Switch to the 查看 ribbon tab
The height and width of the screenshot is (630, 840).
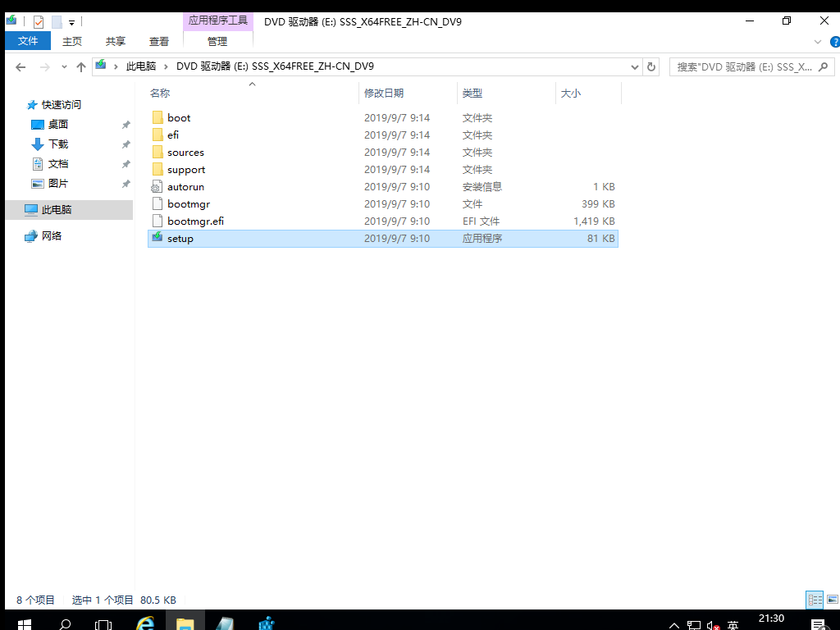(158, 41)
